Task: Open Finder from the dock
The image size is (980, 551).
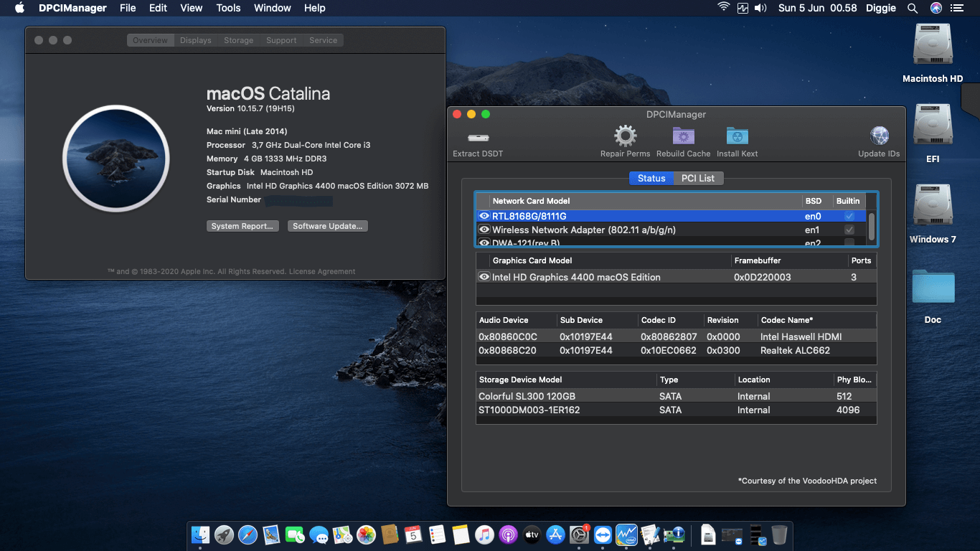Action: click(x=200, y=534)
